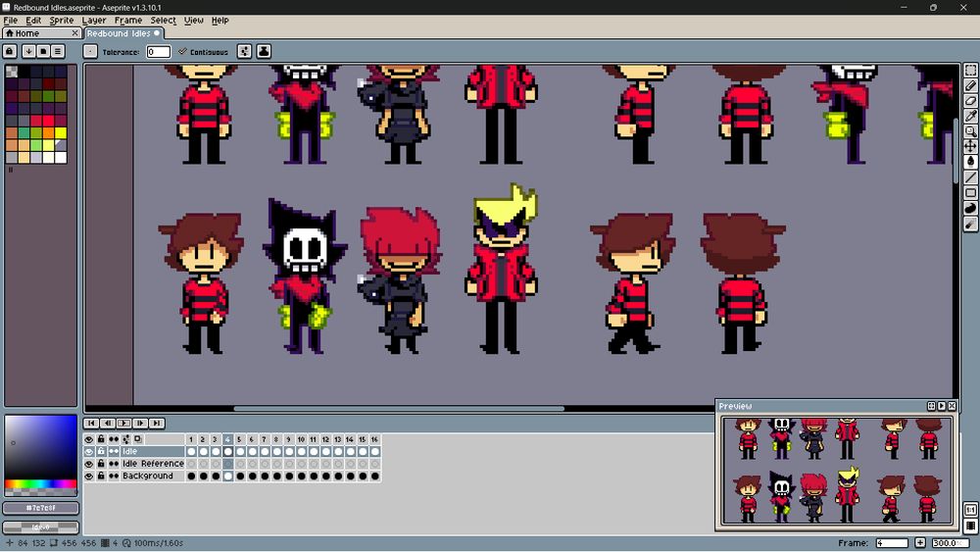Select the Contour tool

pos(970,208)
